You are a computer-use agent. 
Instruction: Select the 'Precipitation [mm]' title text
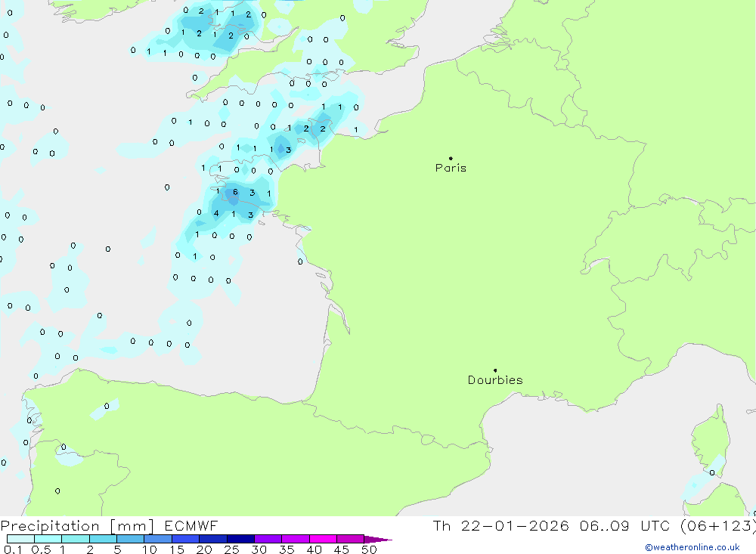(77, 526)
